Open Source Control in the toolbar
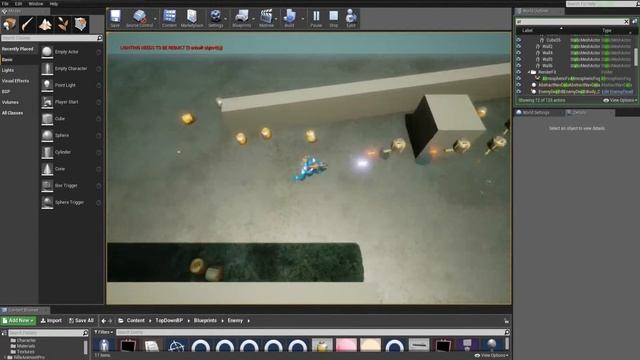 [140, 19]
